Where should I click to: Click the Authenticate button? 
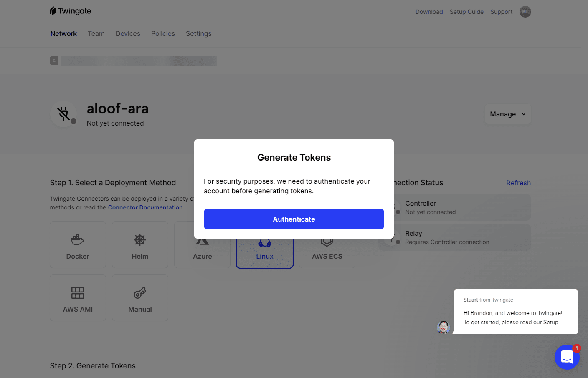tap(294, 219)
